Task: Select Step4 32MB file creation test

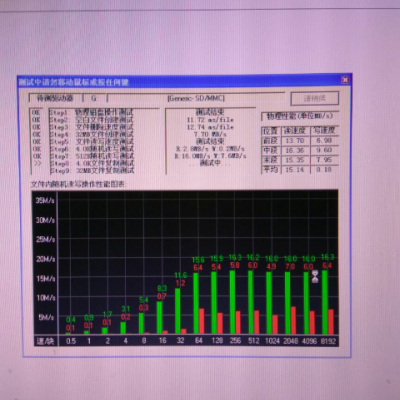Action: [92, 134]
